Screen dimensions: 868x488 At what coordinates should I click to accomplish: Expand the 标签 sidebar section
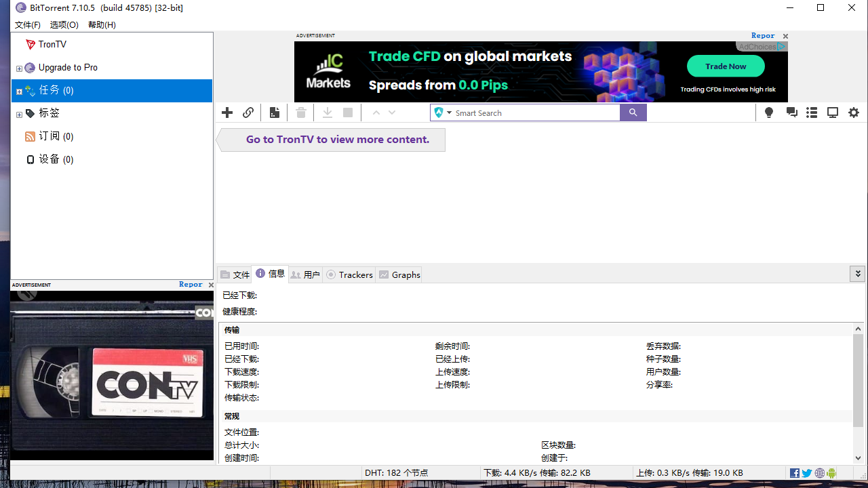coord(19,113)
